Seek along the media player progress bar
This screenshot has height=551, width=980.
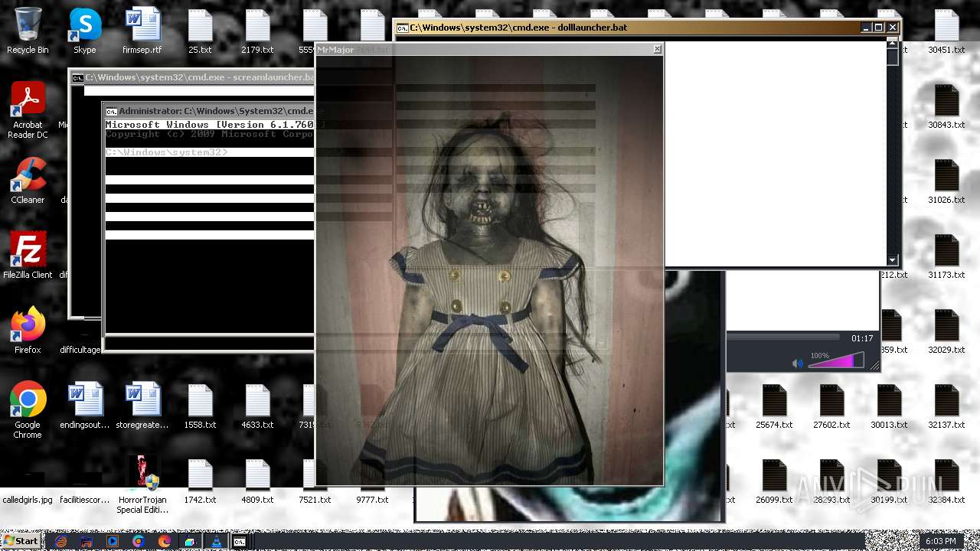pos(782,337)
